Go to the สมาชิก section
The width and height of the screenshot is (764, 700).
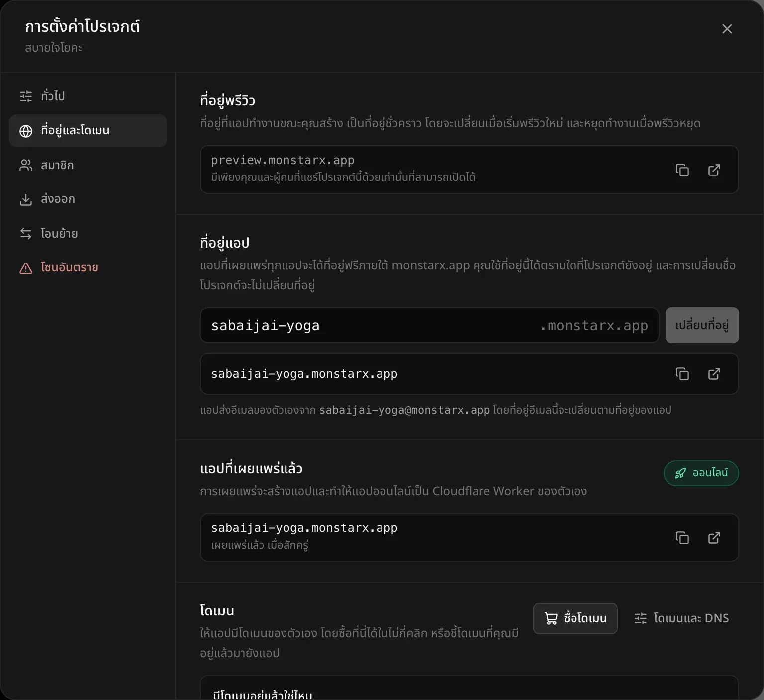tap(88, 165)
